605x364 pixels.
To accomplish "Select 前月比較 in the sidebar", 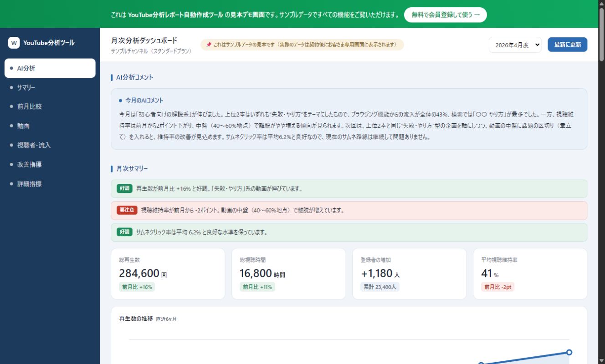I will click(x=50, y=106).
